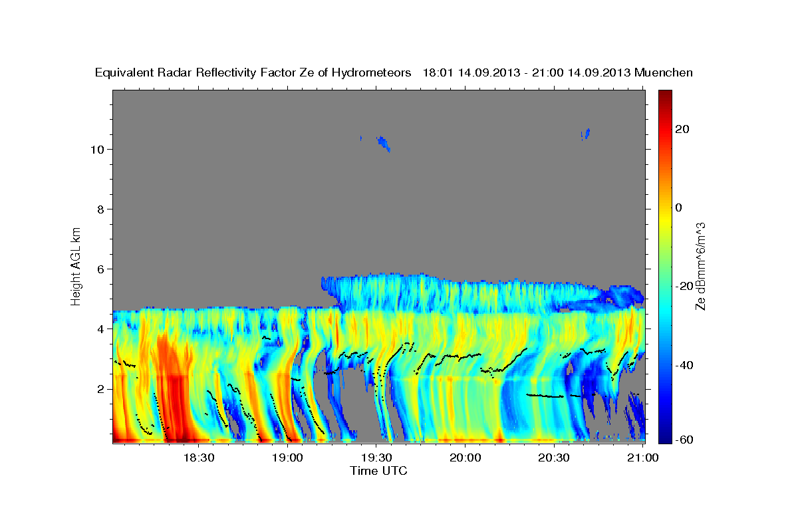798x532 pixels.
Task: Click the '18:30' time tick label
Action: (x=199, y=458)
